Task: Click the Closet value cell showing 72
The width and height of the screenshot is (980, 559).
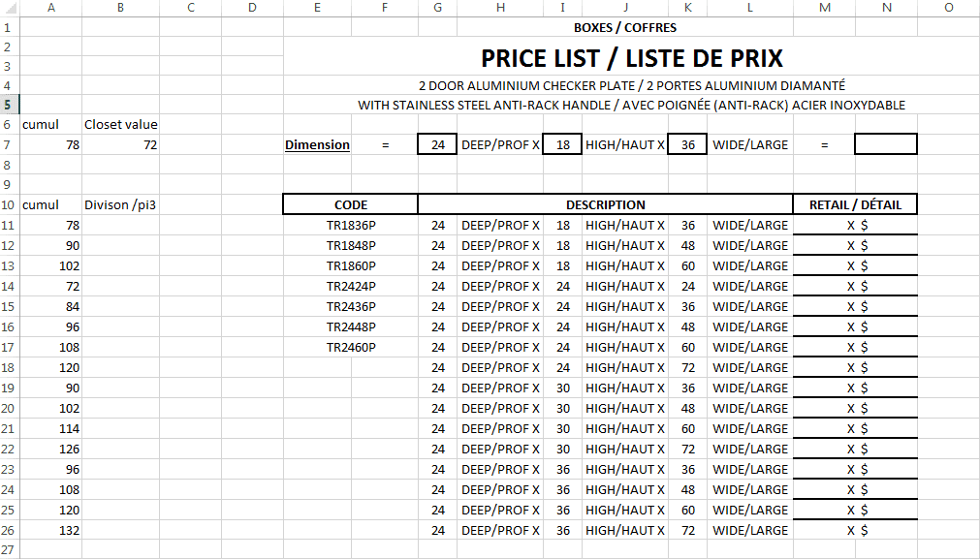Action: point(120,144)
